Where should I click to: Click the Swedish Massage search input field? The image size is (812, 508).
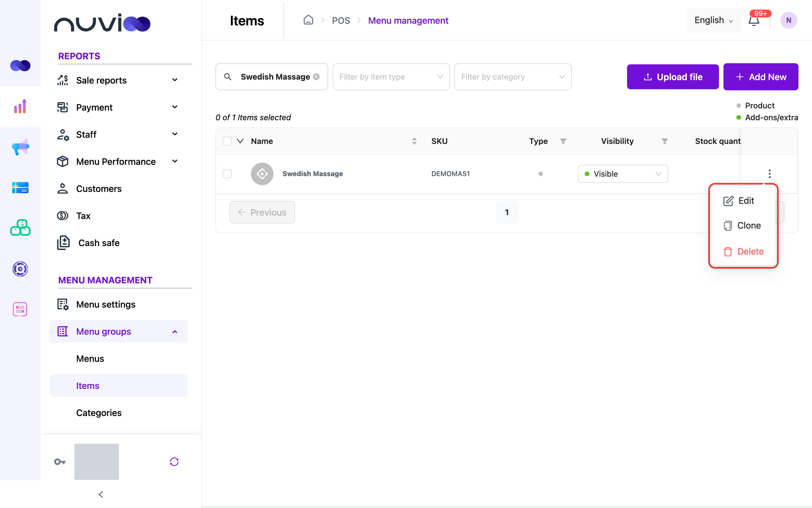tap(272, 77)
